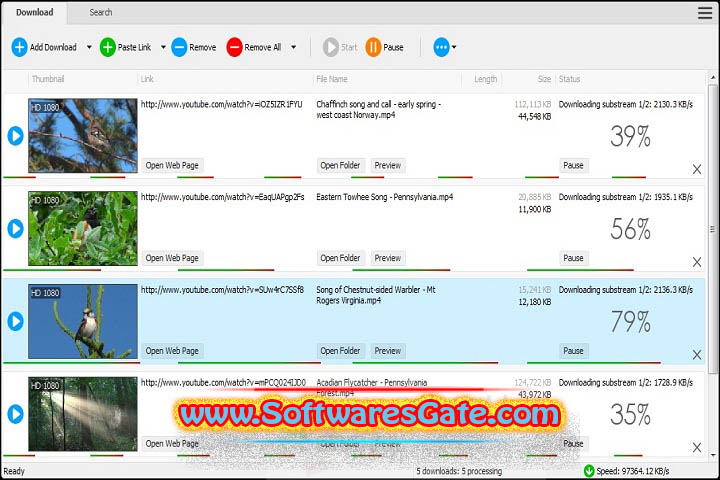Select the link ending iOZ5IZR1FYU
Screen dimensions: 720x480
pyautogui.click(x=222, y=105)
